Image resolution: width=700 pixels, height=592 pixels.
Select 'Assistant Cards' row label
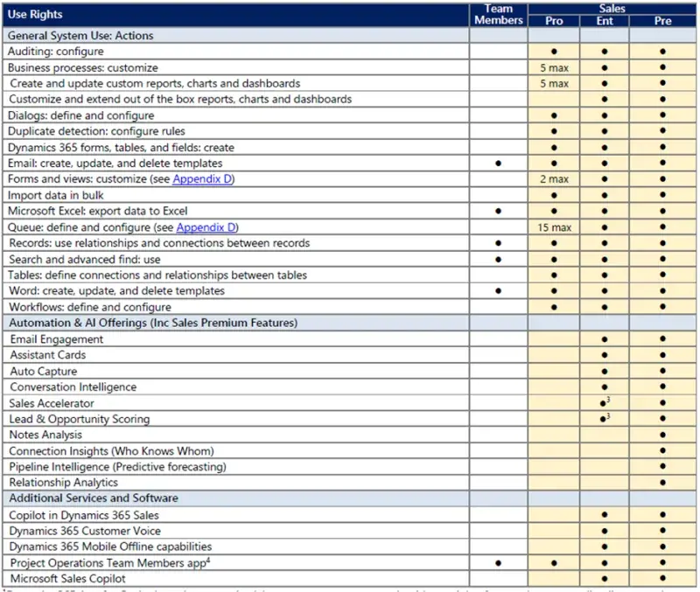48,355
